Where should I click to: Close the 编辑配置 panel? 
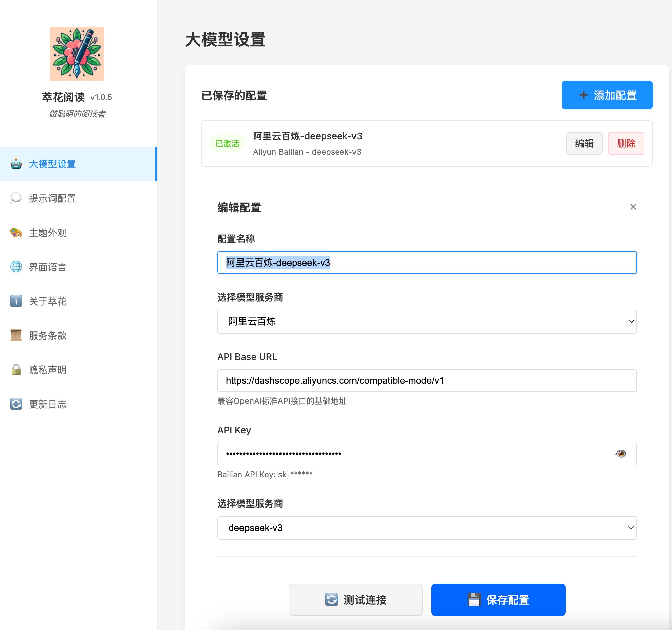tap(633, 207)
